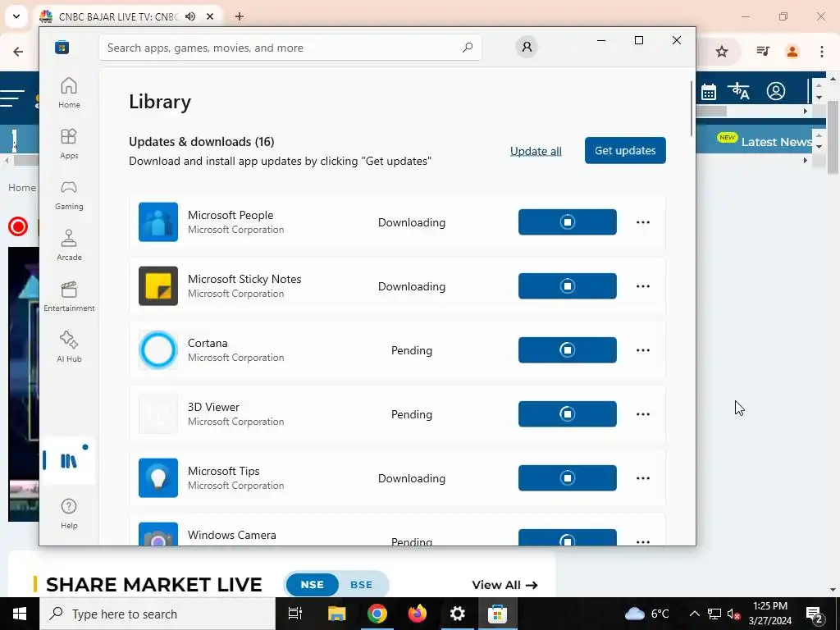Cancel the pending 3D Viewer update
Image resolution: width=840 pixels, height=630 pixels.
(x=568, y=414)
